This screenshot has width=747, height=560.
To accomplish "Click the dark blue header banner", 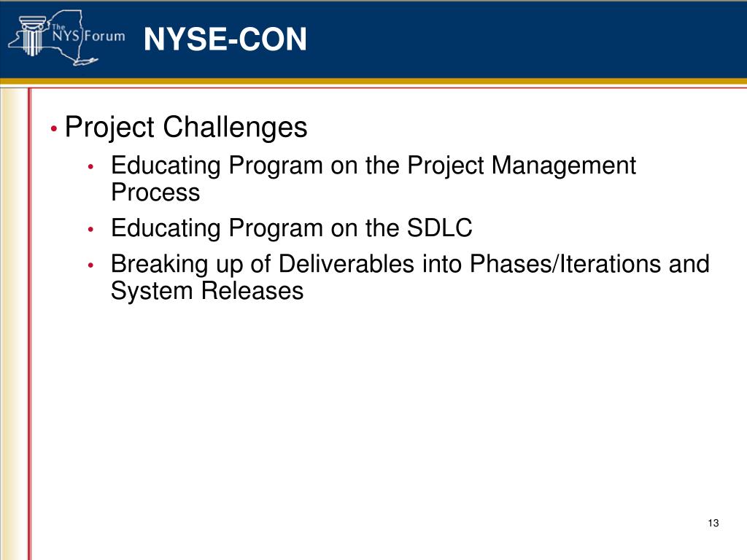I will [x=373, y=39].
